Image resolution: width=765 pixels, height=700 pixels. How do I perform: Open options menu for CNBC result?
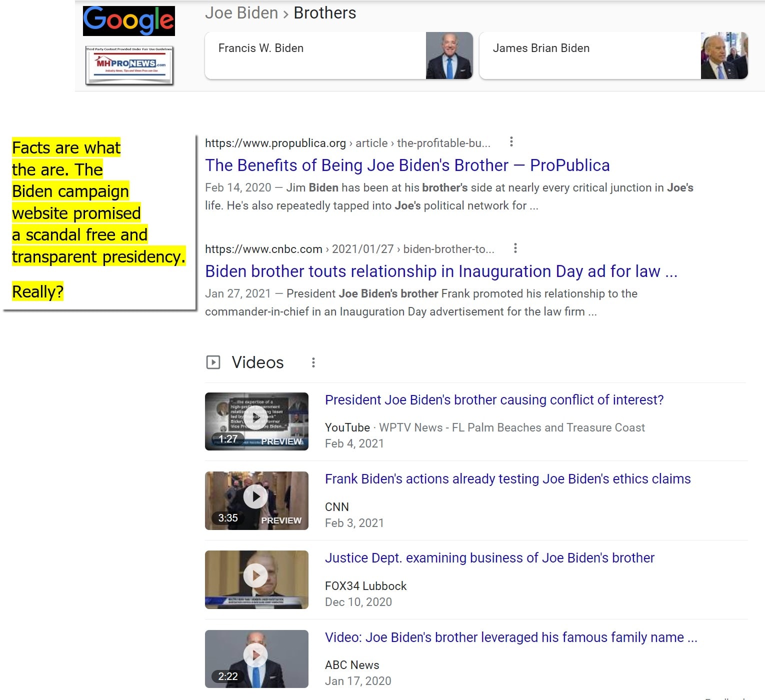515,248
